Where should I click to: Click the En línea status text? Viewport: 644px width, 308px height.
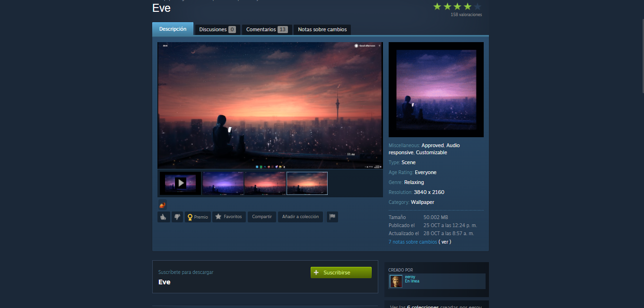click(412, 281)
